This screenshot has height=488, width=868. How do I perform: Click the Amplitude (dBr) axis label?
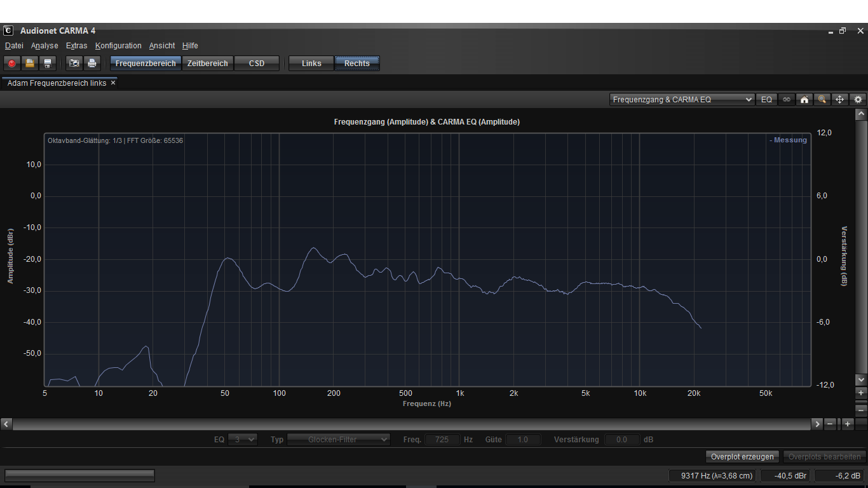[10, 256]
